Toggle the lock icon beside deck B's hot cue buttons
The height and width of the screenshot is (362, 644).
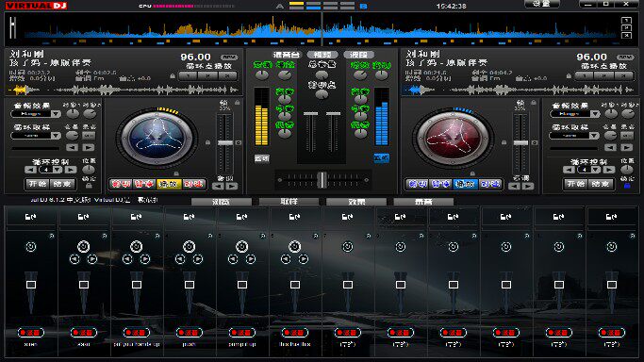tap(569, 76)
